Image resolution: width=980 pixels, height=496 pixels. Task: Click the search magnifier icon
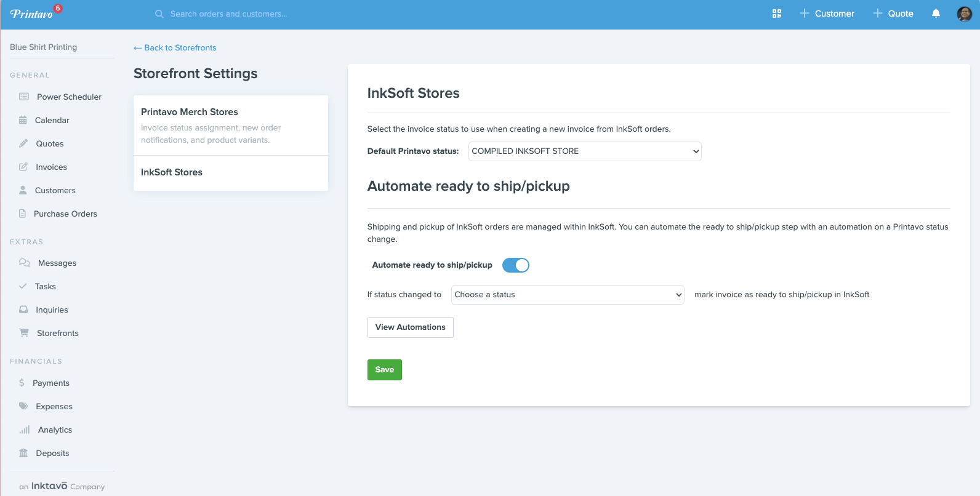(159, 14)
